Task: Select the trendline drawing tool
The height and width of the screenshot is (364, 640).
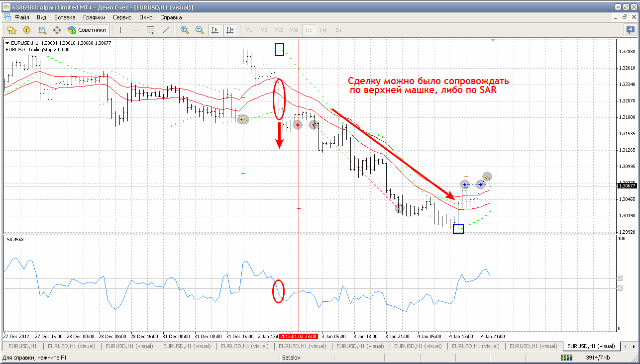Action: pyautogui.click(x=165, y=30)
